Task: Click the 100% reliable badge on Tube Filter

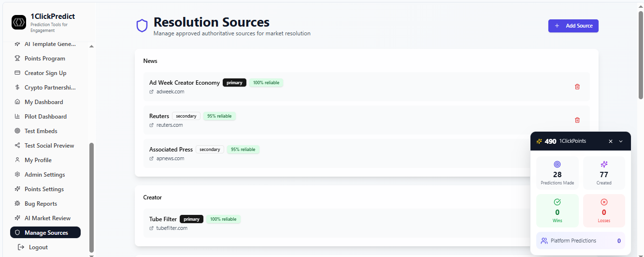Action: 223,219
